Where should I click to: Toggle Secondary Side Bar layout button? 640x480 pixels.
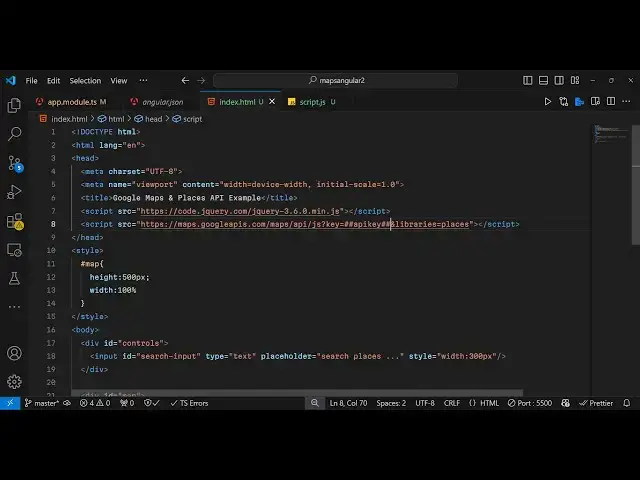(559, 80)
